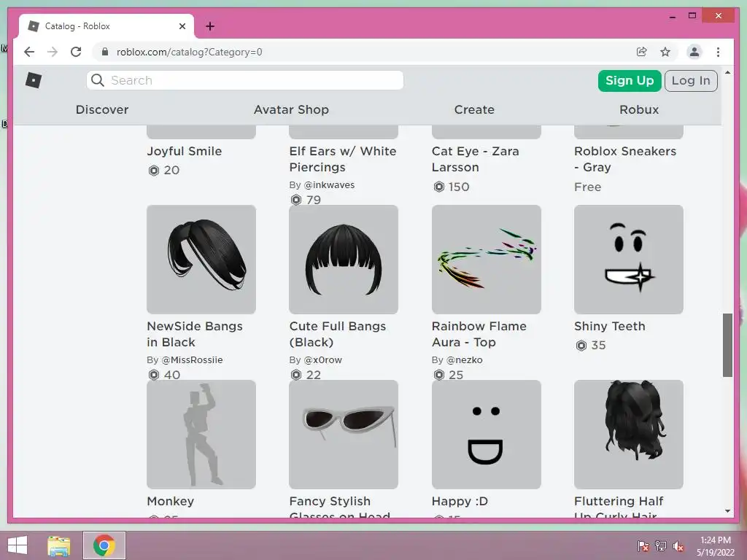
Task: Close the Catalog - Roblox tab
Action: 182,26
